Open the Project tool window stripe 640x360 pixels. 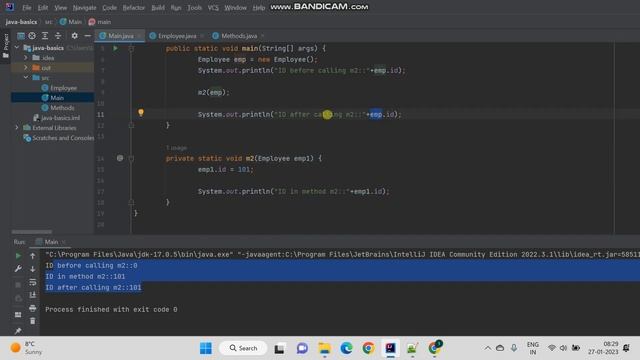[x=6, y=46]
